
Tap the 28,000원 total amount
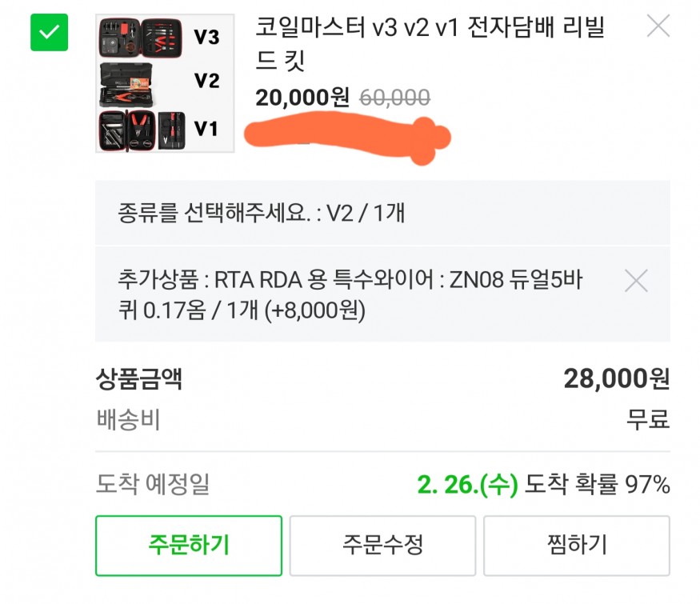(x=617, y=378)
